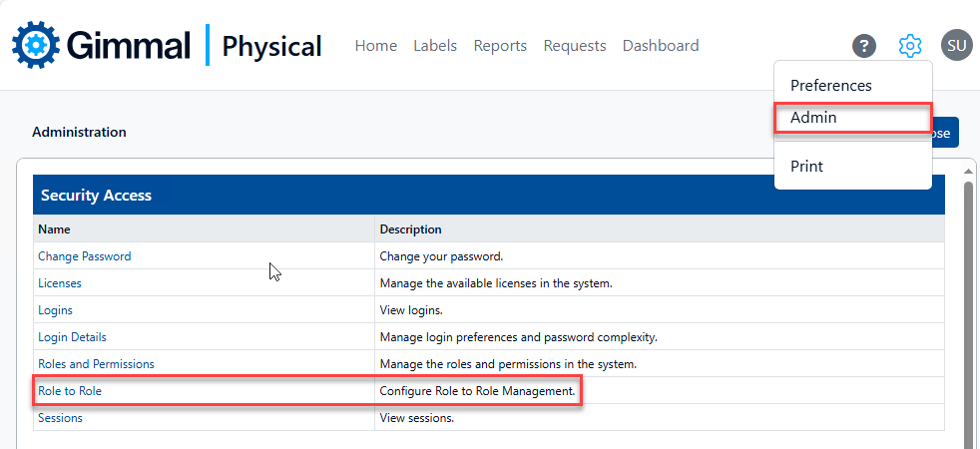Click 'View logins.' description

pyautogui.click(x=411, y=309)
